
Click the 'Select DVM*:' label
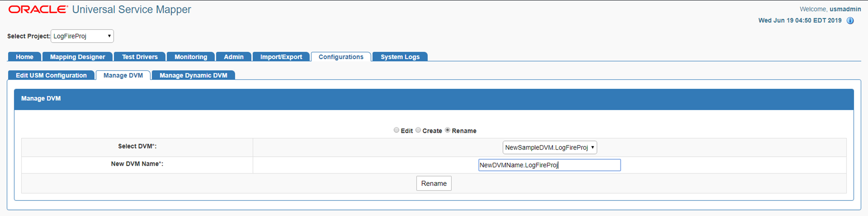137,146
